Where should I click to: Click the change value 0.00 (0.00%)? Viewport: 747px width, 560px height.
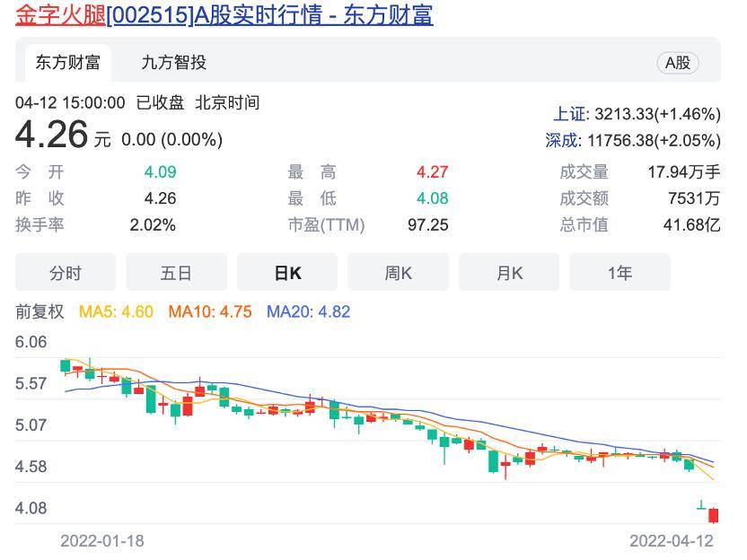[172, 139]
